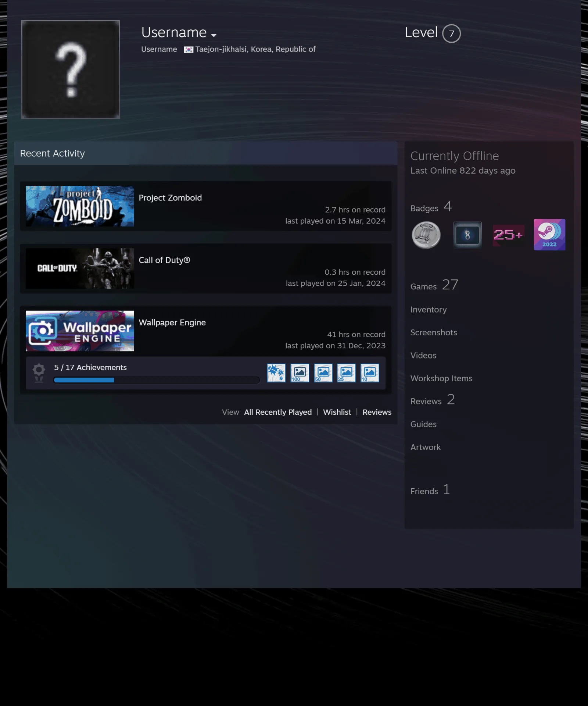Viewport: 588px width, 706px height.
Task: Open Call of Duty banner image
Action: [80, 268]
